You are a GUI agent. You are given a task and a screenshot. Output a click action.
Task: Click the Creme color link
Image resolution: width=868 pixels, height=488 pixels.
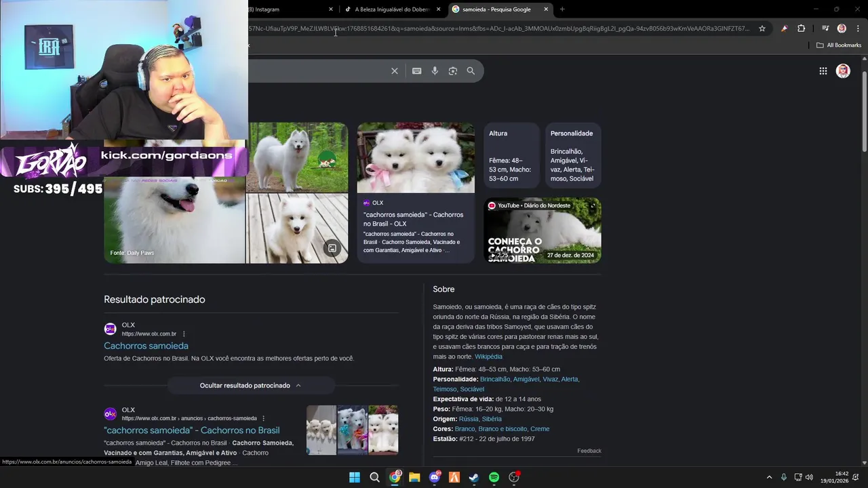point(540,429)
